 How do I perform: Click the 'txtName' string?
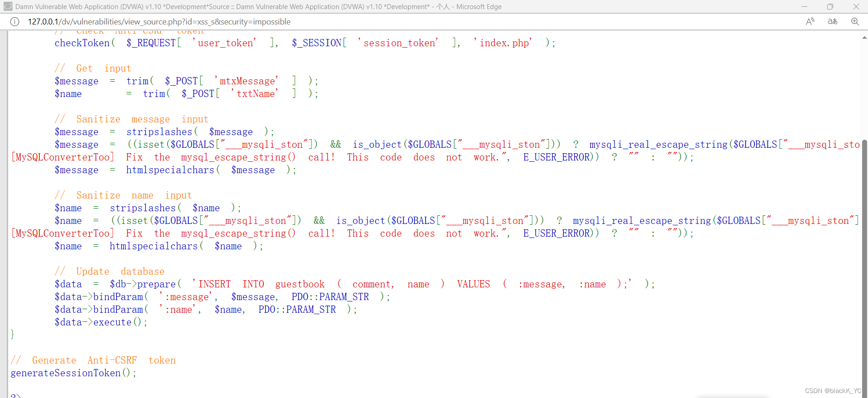click(254, 94)
